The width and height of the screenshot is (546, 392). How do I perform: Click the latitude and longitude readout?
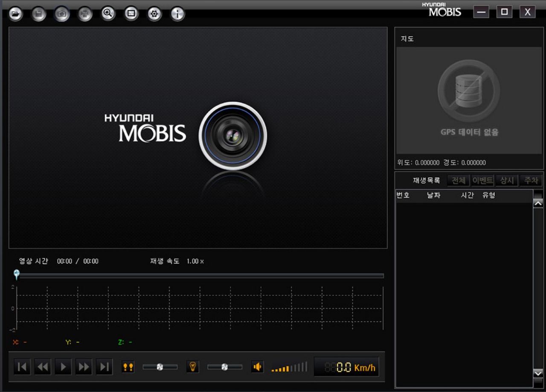click(441, 162)
